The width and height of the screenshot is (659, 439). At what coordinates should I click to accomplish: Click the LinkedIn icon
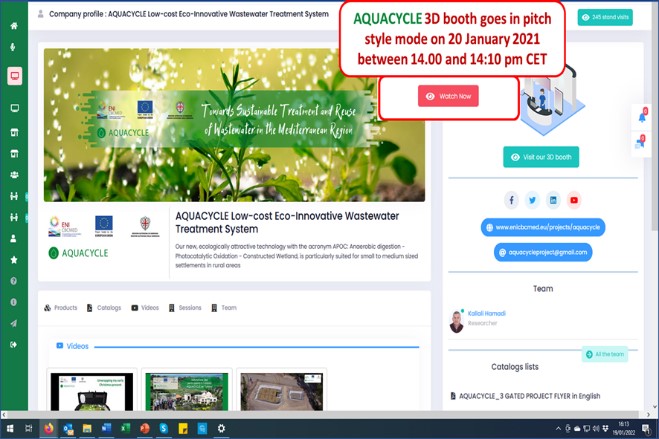click(553, 200)
